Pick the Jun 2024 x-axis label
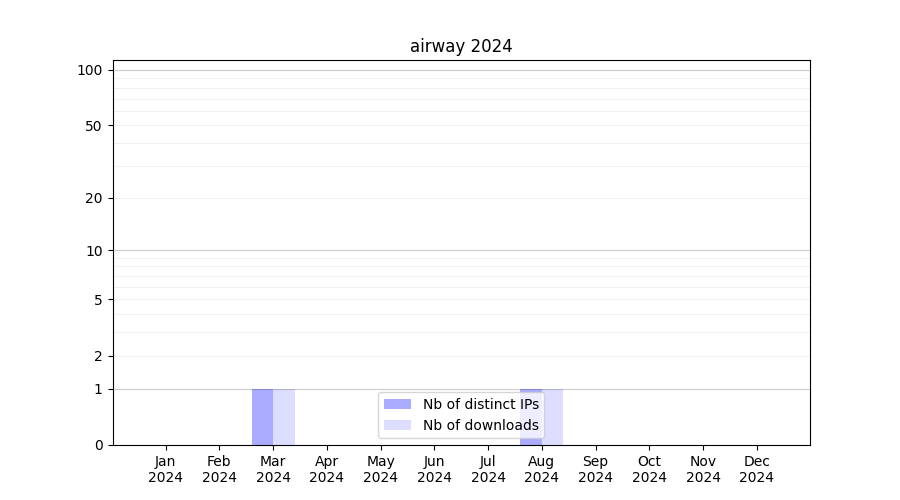The image size is (900, 500). point(434,469)
